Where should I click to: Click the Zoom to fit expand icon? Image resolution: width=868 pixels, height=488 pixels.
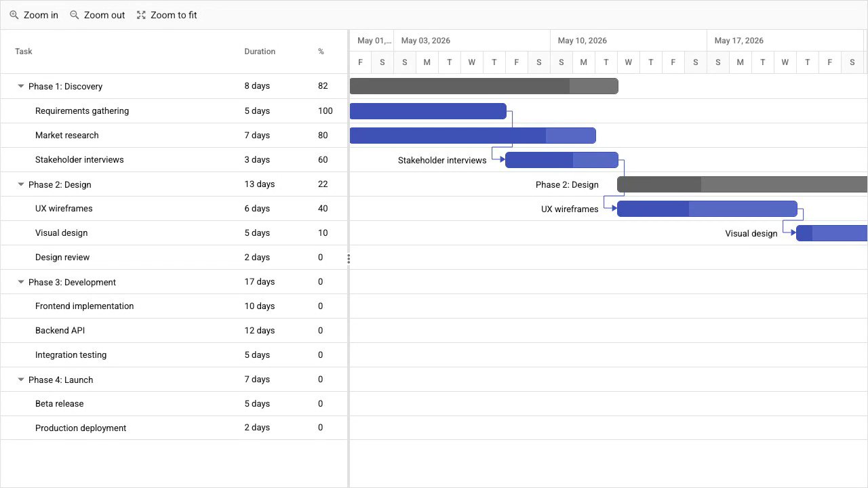click(x=141, y=15)
